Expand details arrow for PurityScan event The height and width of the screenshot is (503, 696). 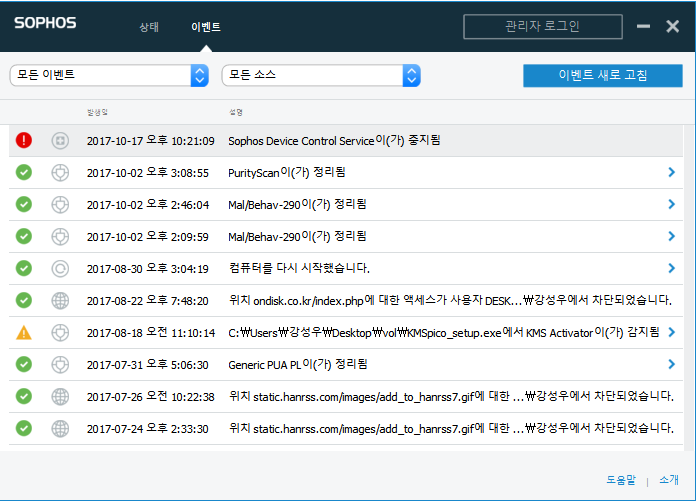(x=672, y=172)
